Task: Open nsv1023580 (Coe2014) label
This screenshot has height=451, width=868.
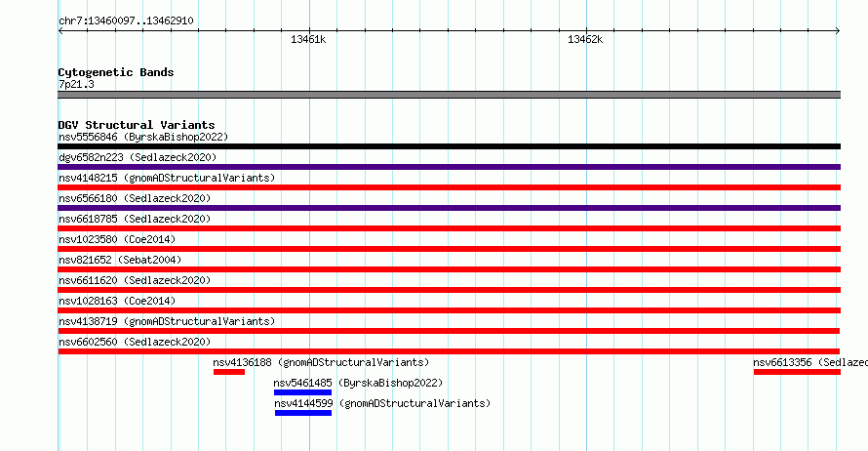Action: click(117, 239)
